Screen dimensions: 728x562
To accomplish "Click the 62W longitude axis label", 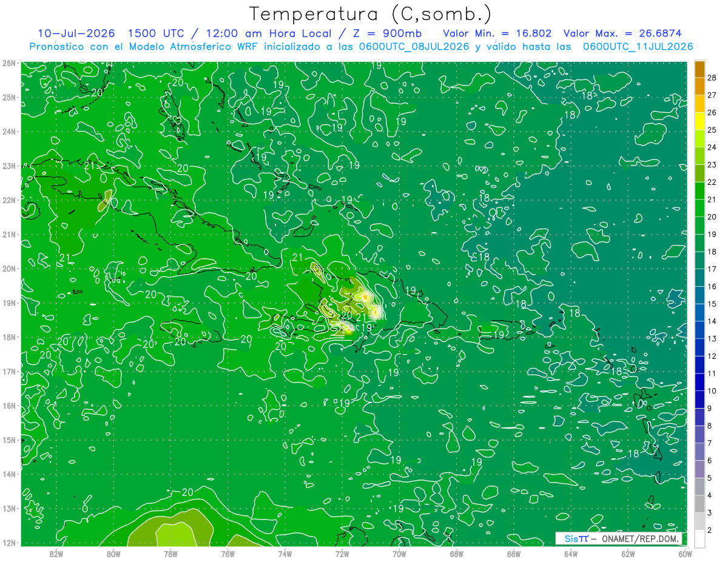I will [628, 554].
